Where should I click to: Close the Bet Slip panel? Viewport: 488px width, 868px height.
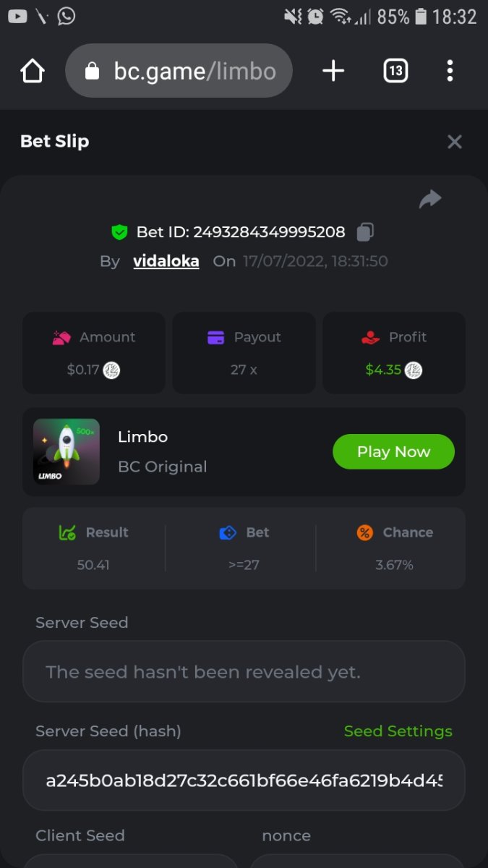(x=454, y=142)
